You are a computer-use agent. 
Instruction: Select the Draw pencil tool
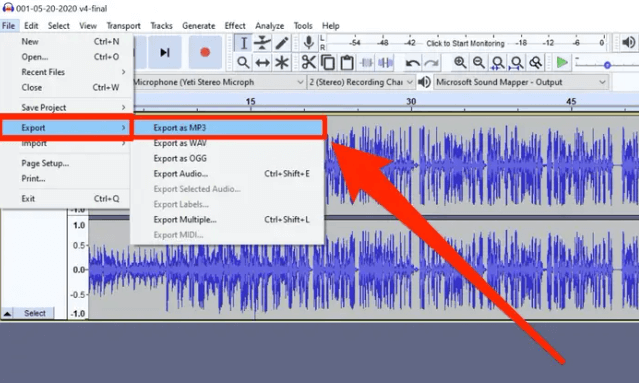282,43
